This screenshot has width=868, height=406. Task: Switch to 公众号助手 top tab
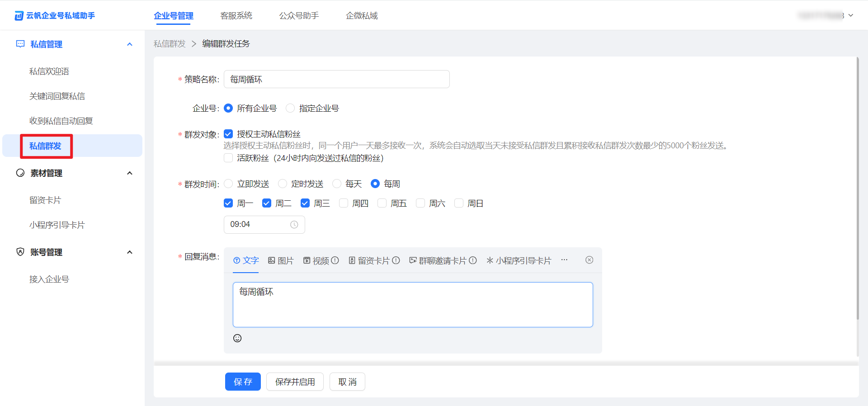(299, 16)
